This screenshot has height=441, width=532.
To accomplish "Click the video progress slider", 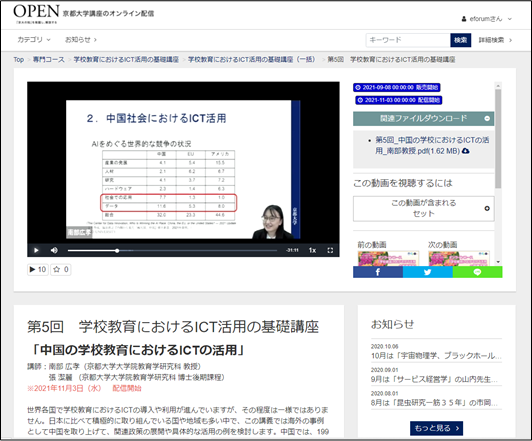I will [x=172, y=251].
